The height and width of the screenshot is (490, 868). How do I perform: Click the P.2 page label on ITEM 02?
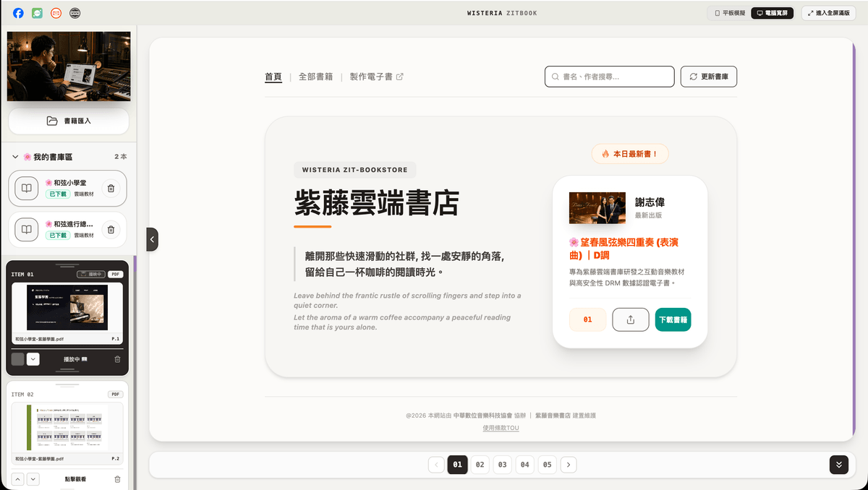tap(115, 458)
